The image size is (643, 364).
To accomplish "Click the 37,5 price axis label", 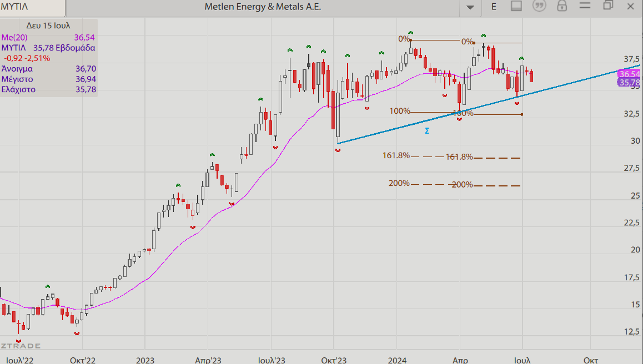I will tap(631, 59).
